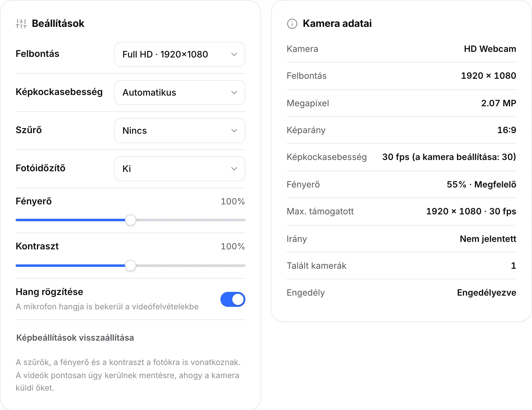Open the Képkockasebesség dropdown set to Automatikus
Viewport: 532px width, 410px height.
180,92
